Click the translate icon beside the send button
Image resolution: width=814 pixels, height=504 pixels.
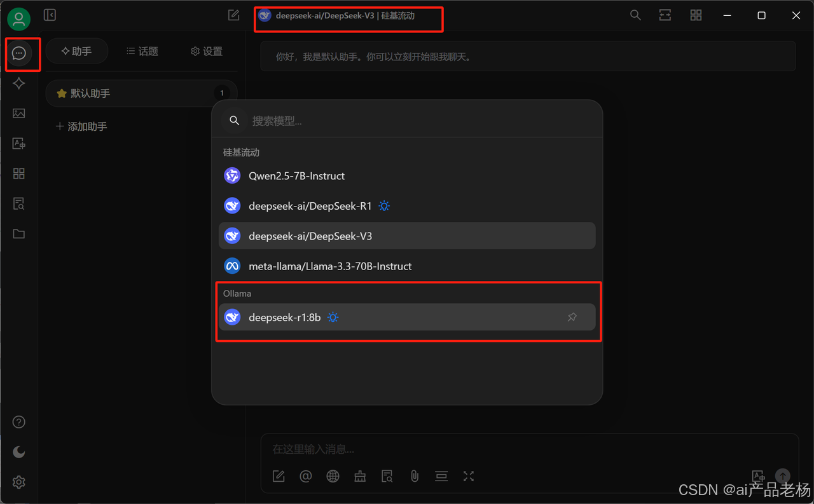[x=758, y=476]
